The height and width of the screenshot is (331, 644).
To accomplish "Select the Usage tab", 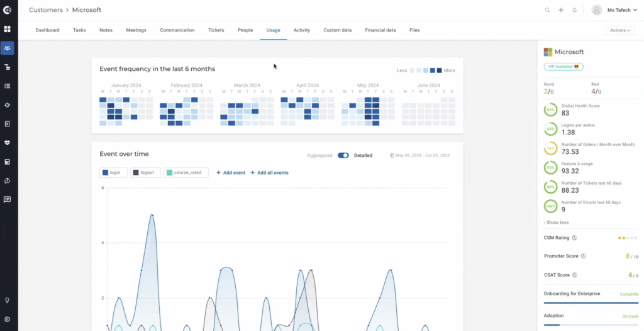I will click(x=273, y=30).
